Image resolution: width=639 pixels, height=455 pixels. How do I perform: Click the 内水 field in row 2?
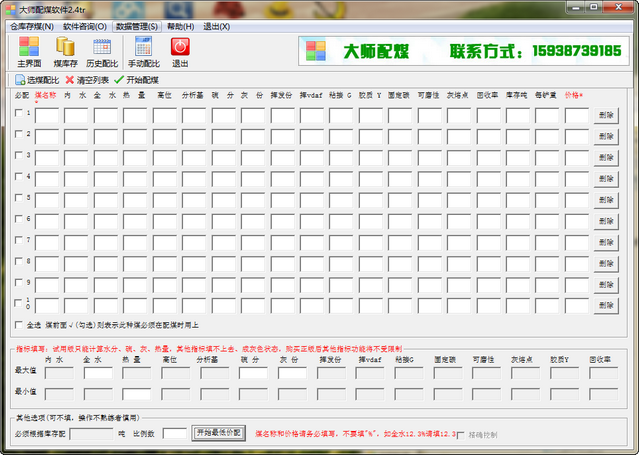pos(76,137)
